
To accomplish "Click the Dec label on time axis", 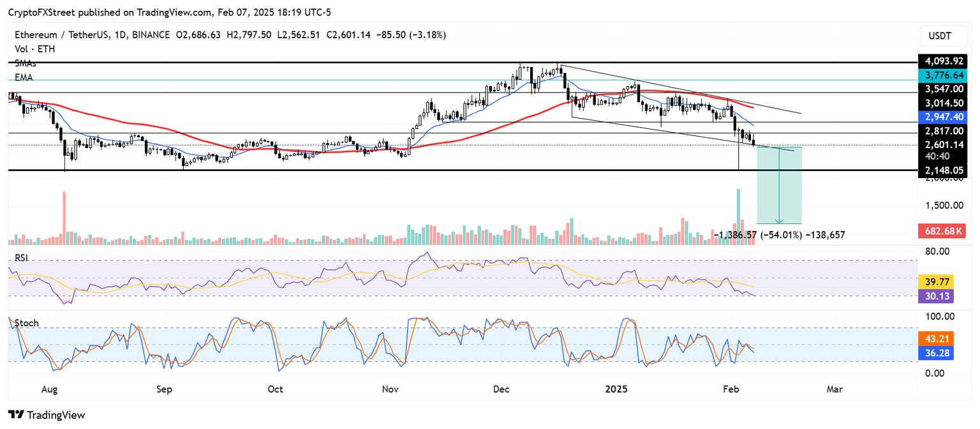I will pos(502,389).
